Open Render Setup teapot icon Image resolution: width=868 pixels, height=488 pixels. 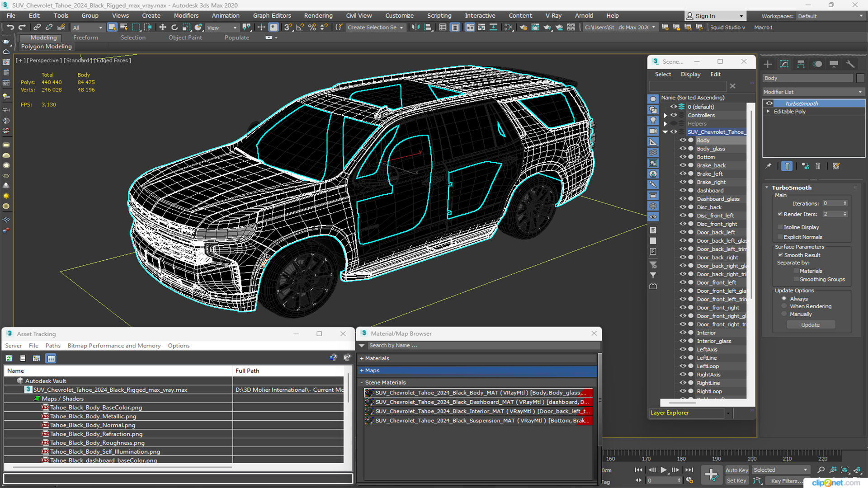click(523, 28)
